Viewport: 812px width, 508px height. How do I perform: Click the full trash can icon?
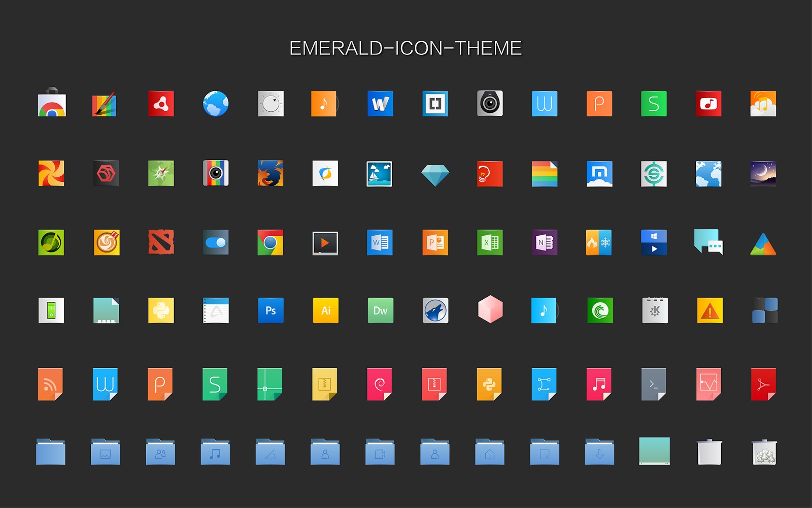click(763, 452)
